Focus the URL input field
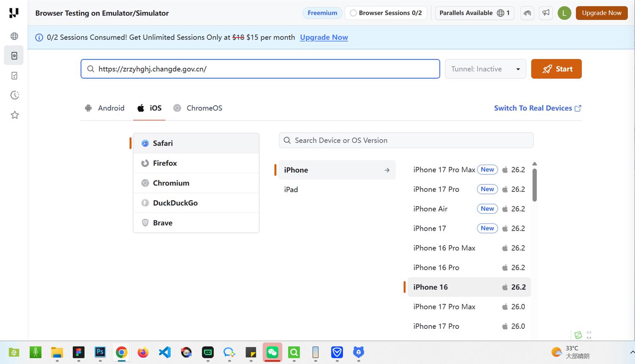635x364 pixels. coord(260,69)
